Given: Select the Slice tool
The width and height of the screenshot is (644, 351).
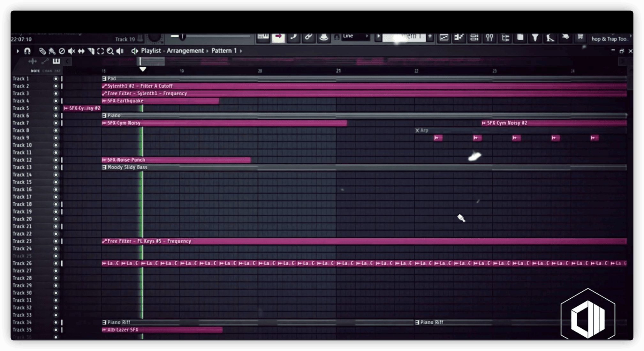Looking at the screenshot, I should [91, 51].
